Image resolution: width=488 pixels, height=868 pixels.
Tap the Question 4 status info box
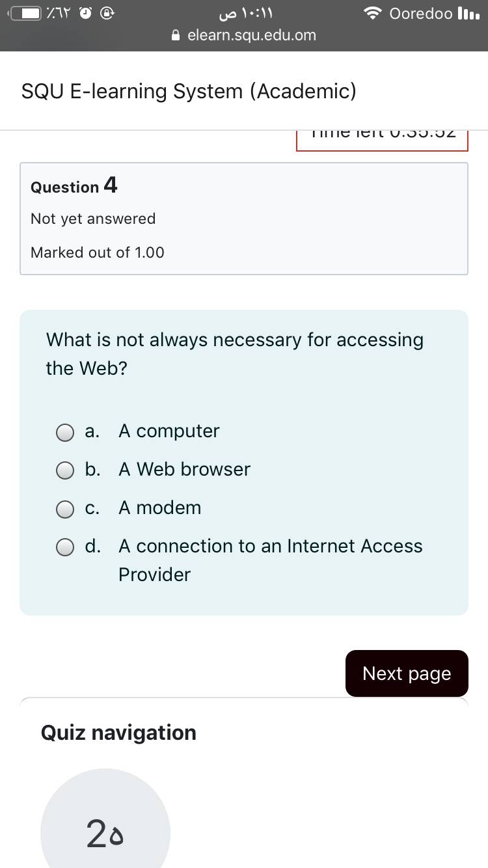244,219
